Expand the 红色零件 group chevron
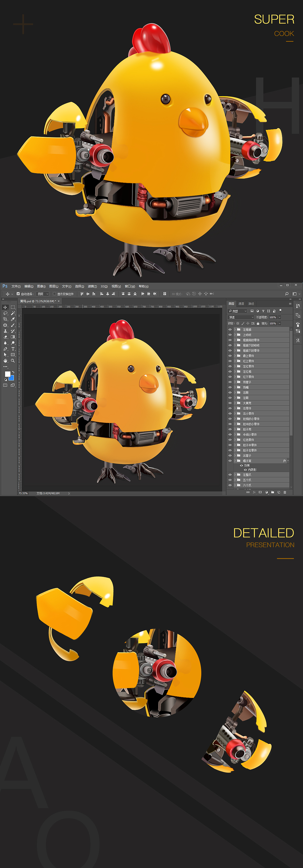This screenshot has width=303, height=868. point(235,440)
